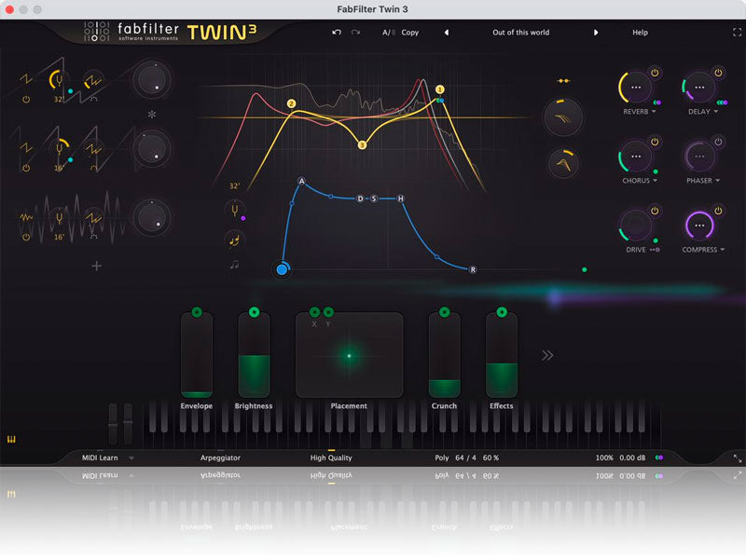This screenshot has height=560, width=746.
Task: Click the Envelope slider
Action: click(197, 355)
